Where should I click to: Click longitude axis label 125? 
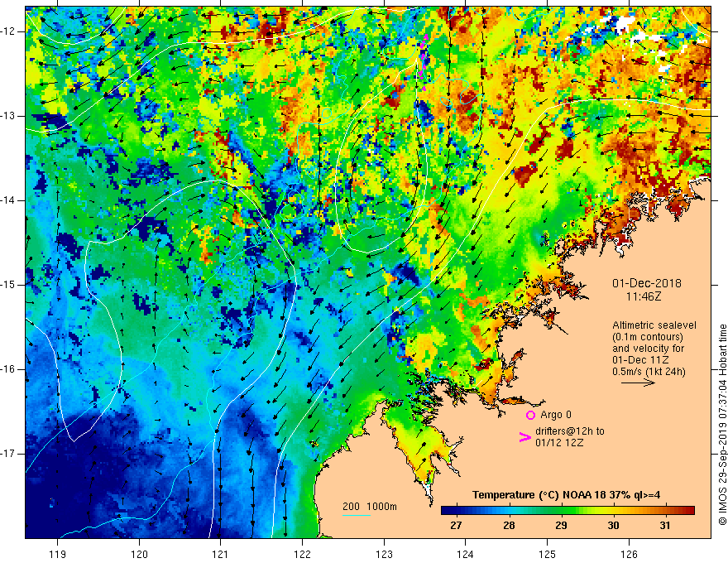[x=548, y=554]
